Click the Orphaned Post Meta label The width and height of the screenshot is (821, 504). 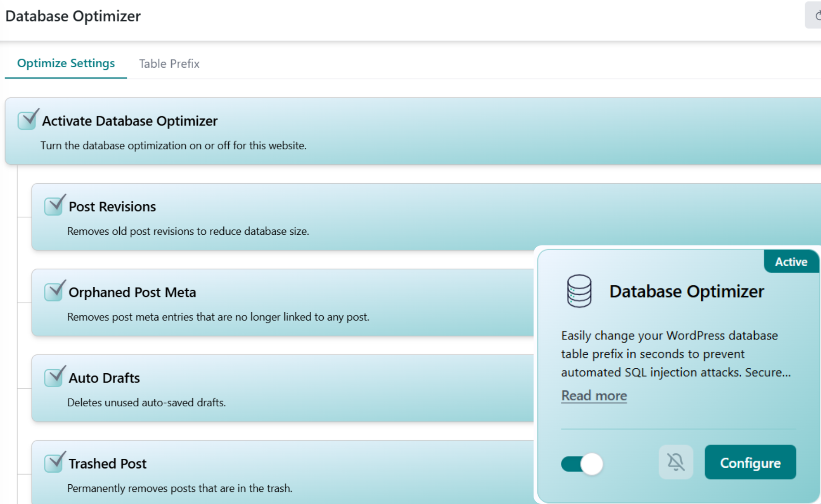(x=132, y=292)
